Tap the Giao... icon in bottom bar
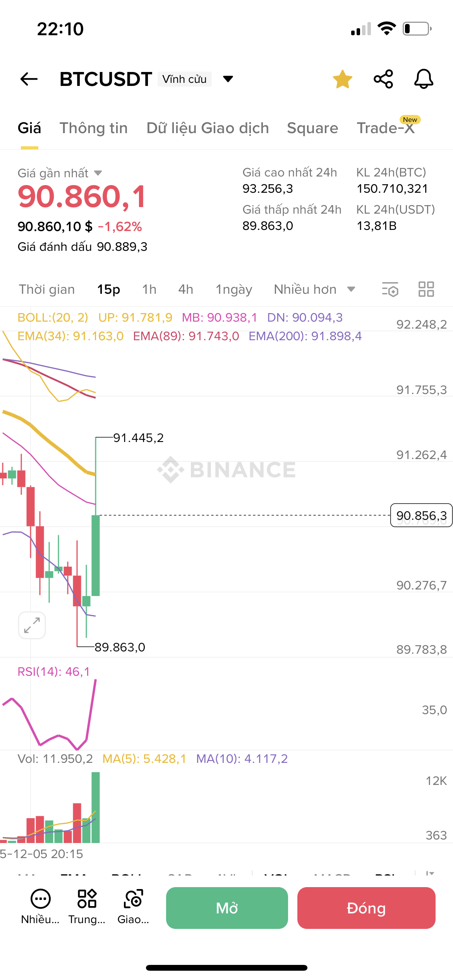The height and width of the screenshot is (980, 453). point(133,899)
